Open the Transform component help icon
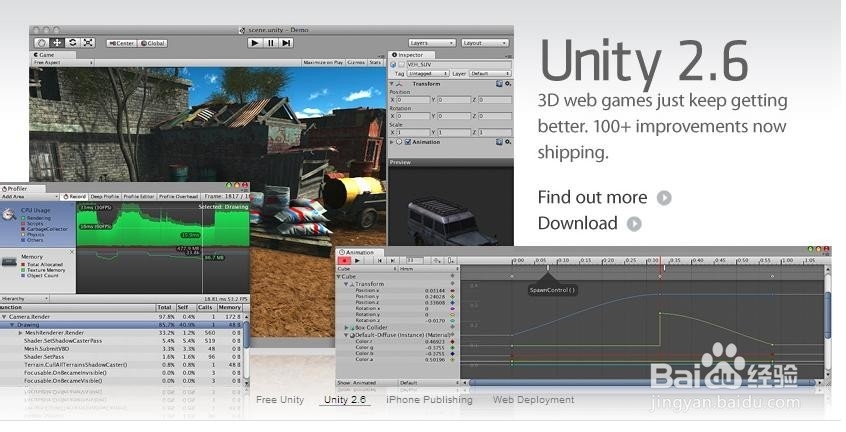 tap(499, 84)
